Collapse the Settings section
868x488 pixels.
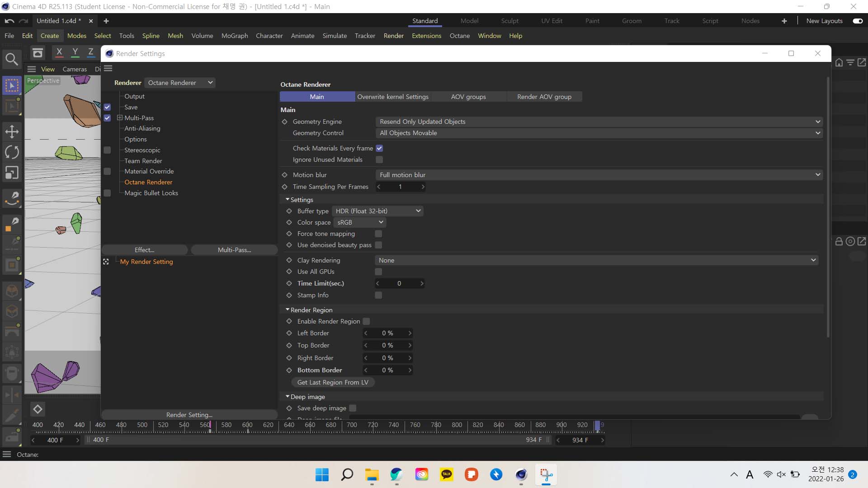click(x=288, y=199)
